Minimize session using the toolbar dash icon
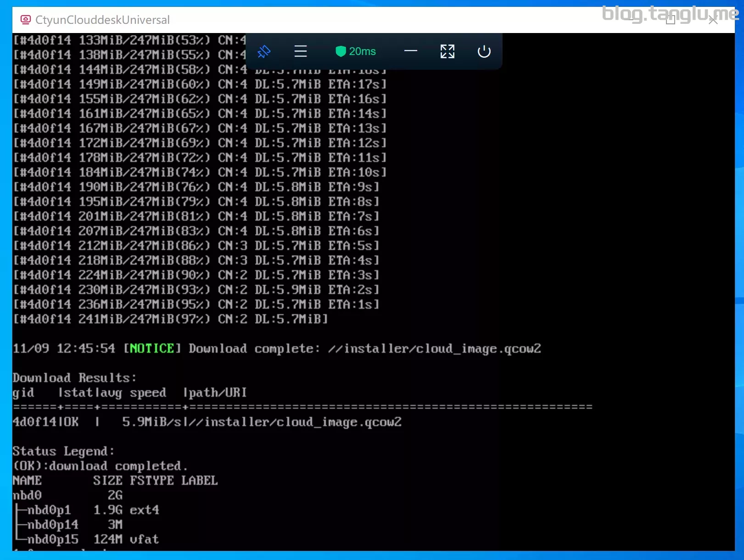Screen dimensions: 744x560 click(411, 51)
